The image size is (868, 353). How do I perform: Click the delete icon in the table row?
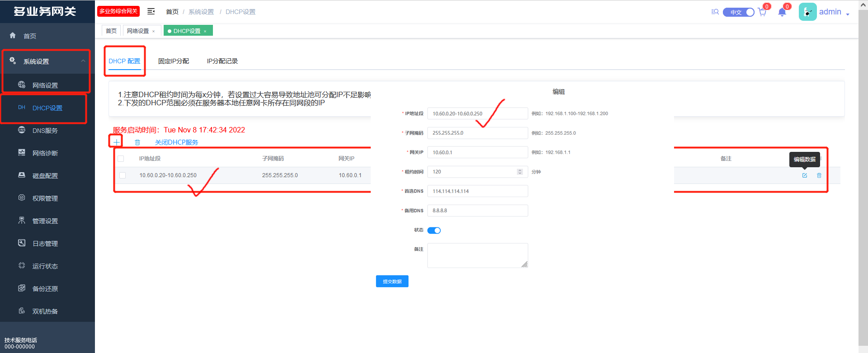click(819, 175)
